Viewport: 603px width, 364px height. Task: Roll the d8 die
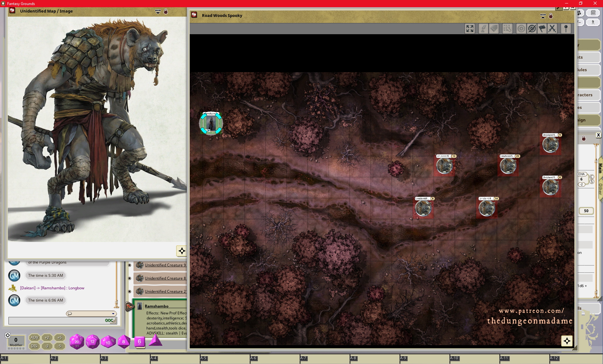(x=124, y=341)
